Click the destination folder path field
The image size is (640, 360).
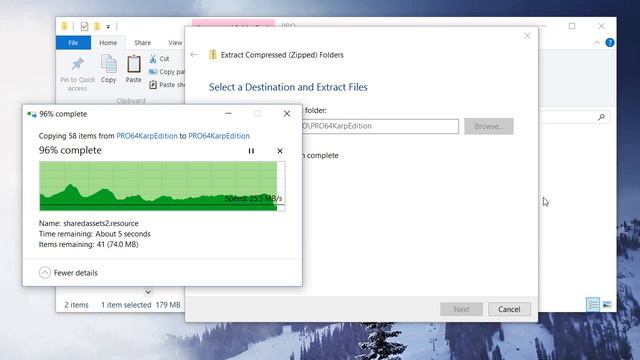[x=380, y=126]
